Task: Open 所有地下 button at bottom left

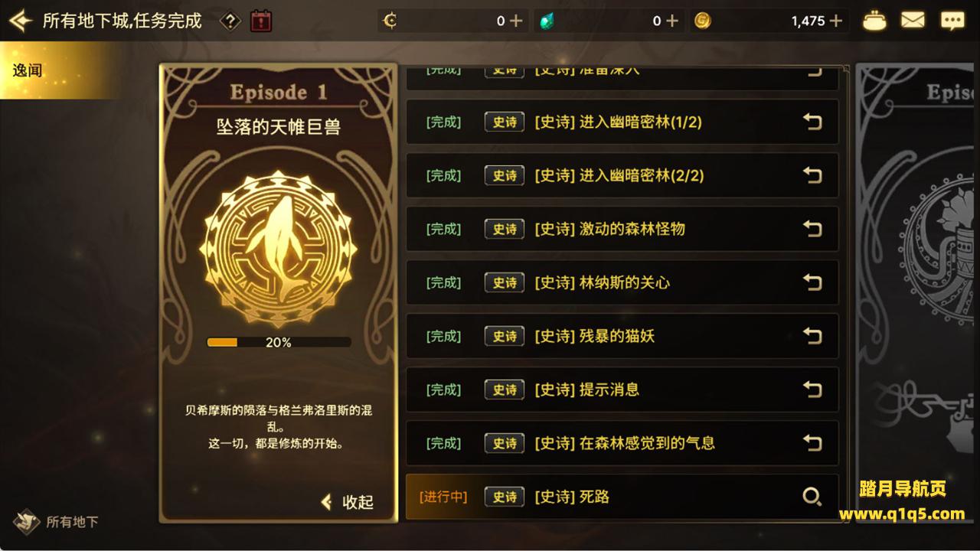Action: (x=55, y=522)
